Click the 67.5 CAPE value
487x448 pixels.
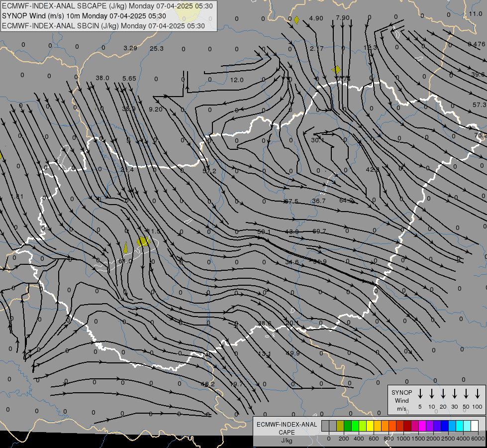[292, 201]
